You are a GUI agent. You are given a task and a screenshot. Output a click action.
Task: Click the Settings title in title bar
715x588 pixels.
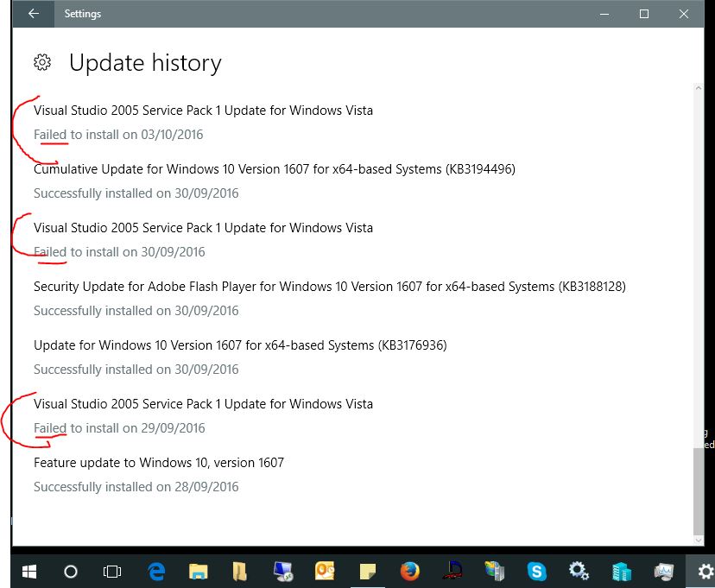coord(83,14)
